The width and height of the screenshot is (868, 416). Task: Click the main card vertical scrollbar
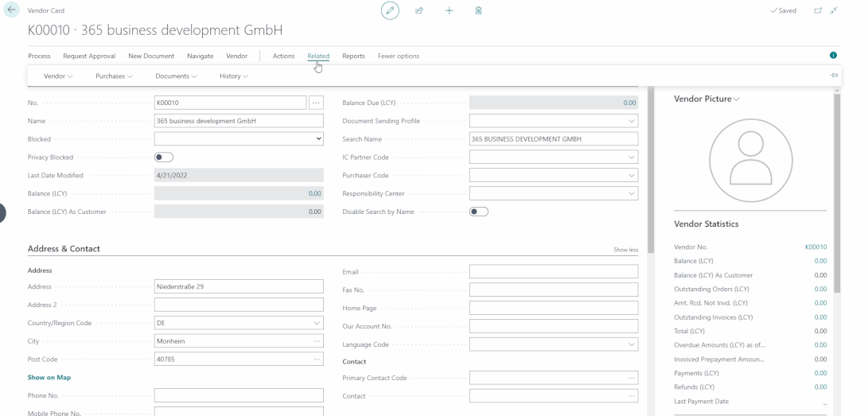click(x=651, y=170)
